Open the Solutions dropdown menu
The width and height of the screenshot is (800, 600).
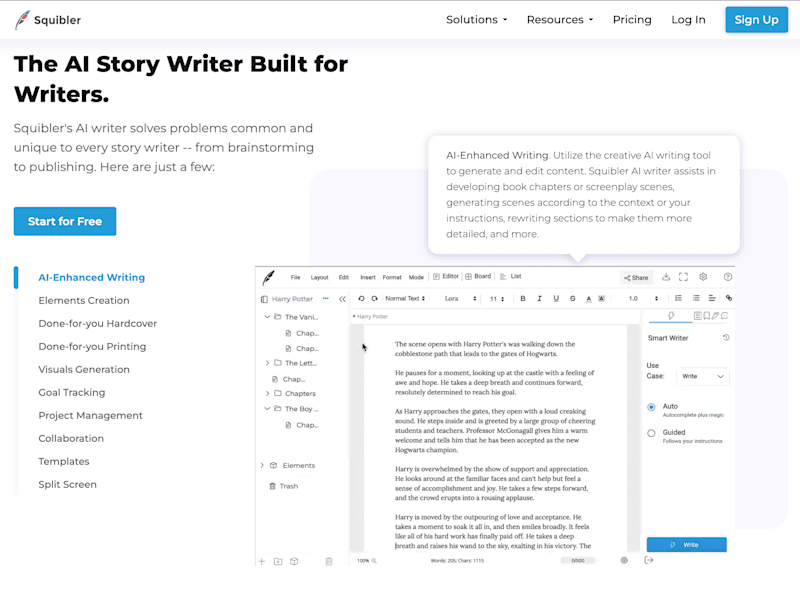477,19
